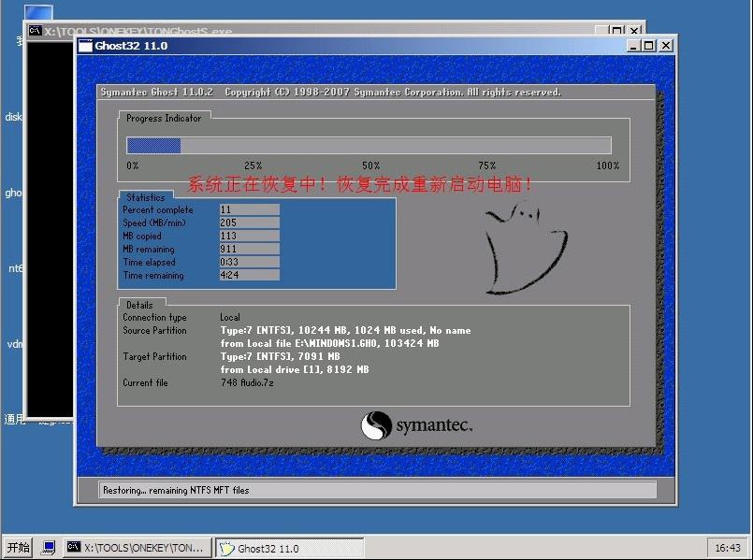Viewport: 753px width, 560px height.
Task: Select the MB copied value 113
Action: point(249,236)
